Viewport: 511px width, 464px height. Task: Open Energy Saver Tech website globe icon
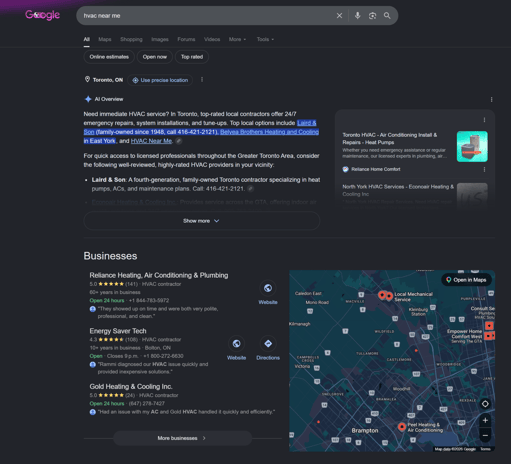click(236, 344)
